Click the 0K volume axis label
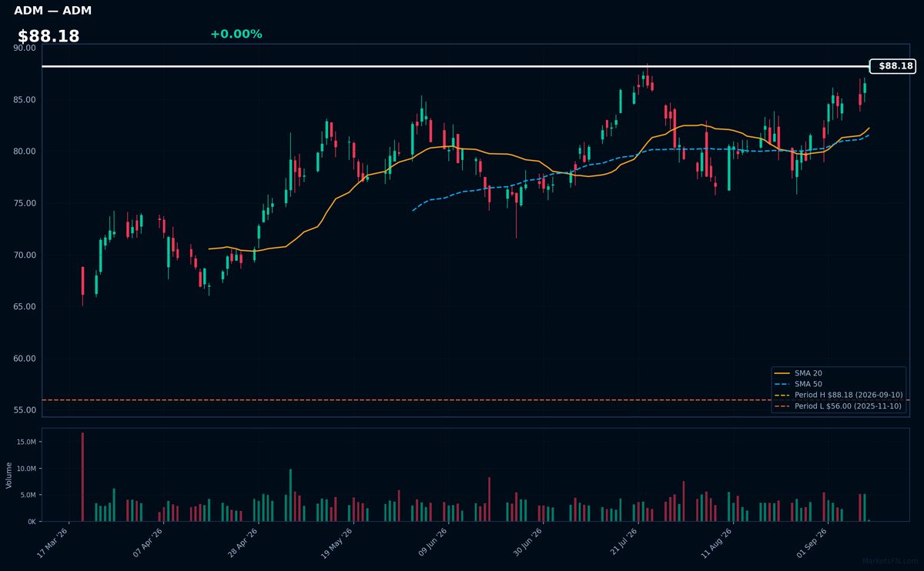This screenshot has width=924, height=571. point(31,522)
